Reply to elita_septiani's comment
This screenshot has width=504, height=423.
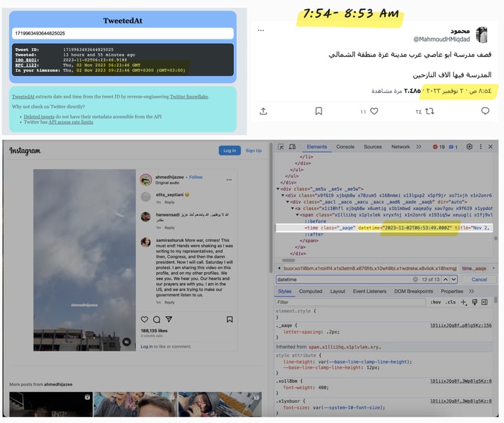[169, 203]
